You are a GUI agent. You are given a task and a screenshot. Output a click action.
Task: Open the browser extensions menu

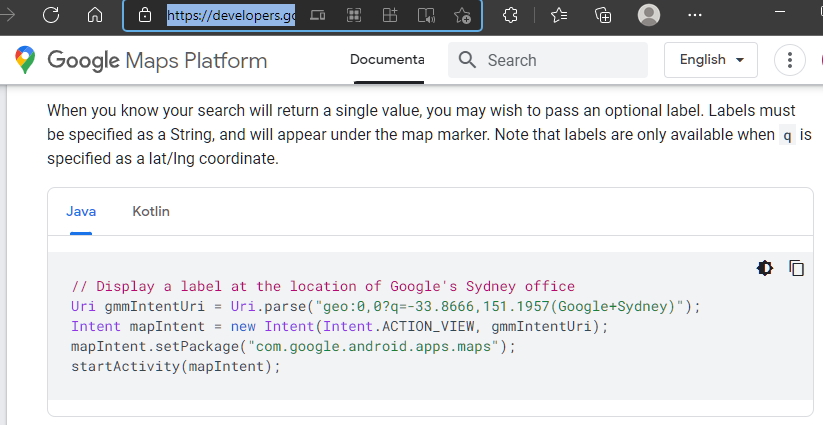point(510,15)
